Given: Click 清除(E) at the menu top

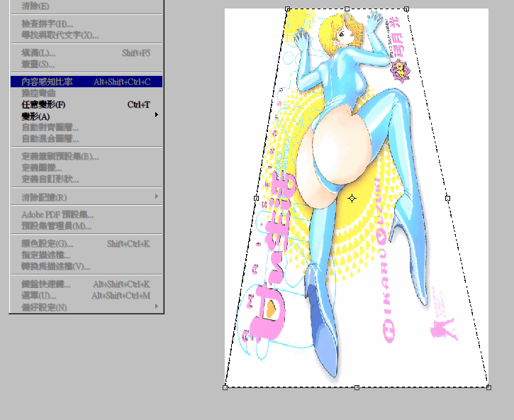Looking at the screenshot, I should pyautogui.click(x=86, y=6).
